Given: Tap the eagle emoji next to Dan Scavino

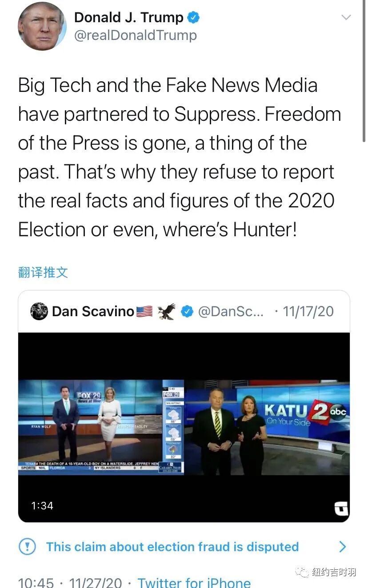Looking at the screenshot, I should coord(167,311).
